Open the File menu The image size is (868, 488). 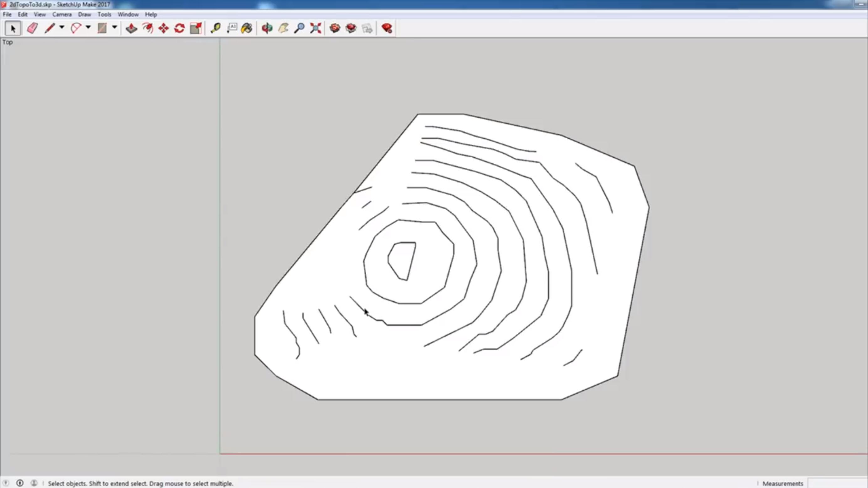(7, 14)
